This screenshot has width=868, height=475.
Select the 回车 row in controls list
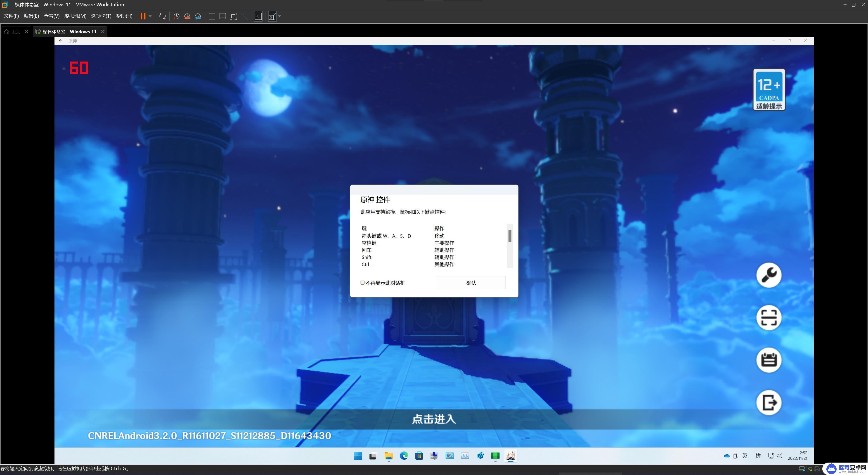pyautogui.click(x=433, y=250)
